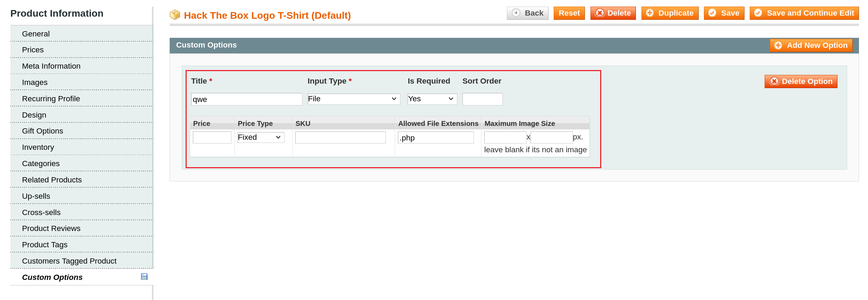
Task: Switch to the Cross-sells tab
Action: click(x=82, y=212)
